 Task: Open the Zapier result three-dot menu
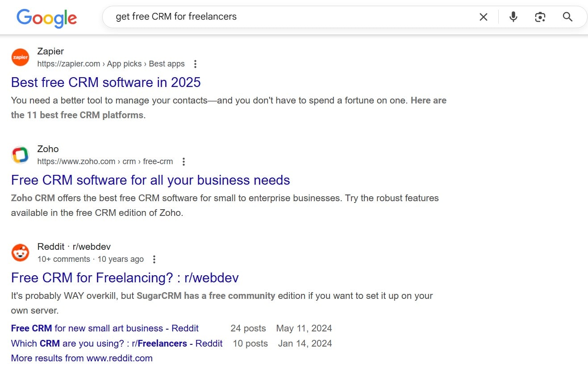[195, 64]
